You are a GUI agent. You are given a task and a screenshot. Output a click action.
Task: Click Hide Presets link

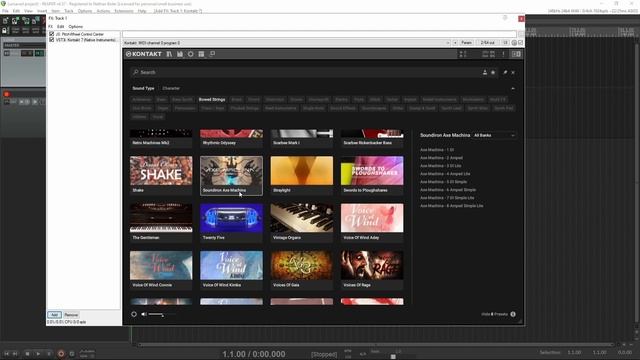point(494,314)
